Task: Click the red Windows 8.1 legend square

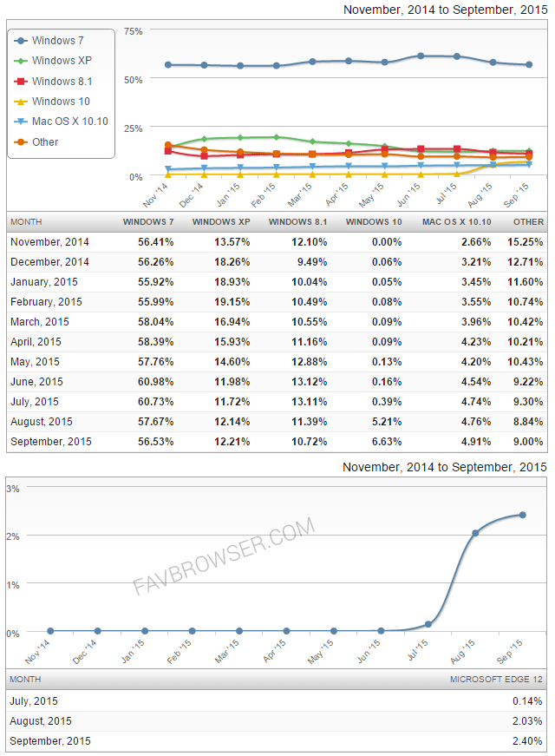Action: click(x=21, y=82)
